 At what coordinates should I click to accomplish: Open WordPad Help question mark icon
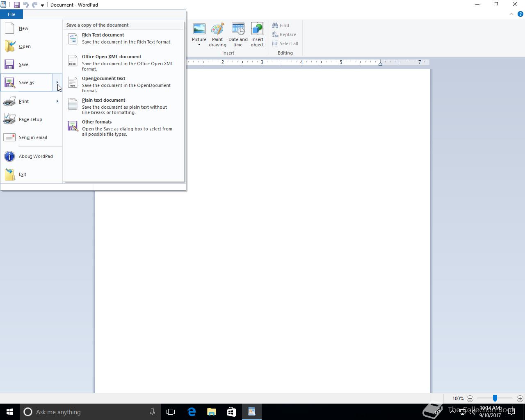point(520,14)
